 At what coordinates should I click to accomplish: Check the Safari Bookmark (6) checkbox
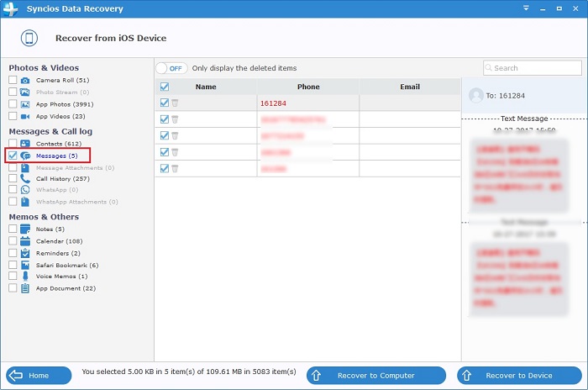click(13, 265)
